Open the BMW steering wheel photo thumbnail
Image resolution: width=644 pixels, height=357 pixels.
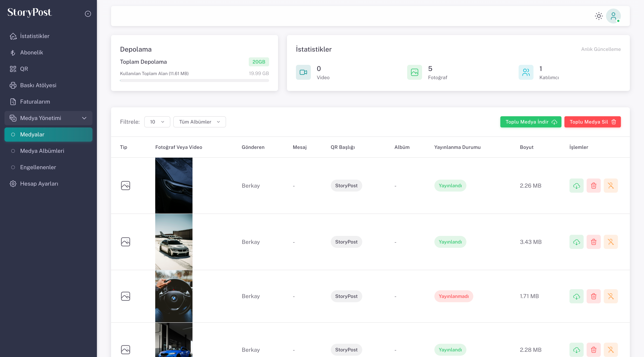pyautogui.click(x=174, y=296)
